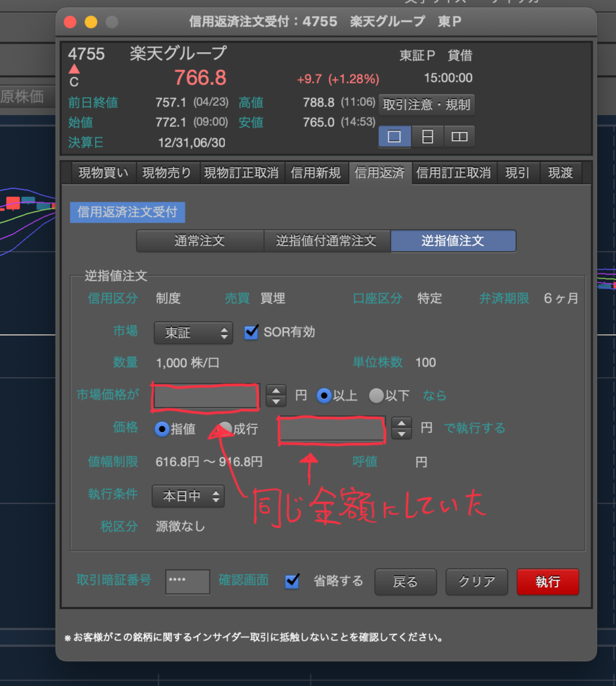Switch to the 信用訂正取消 tab
616x686 pixels.
[x=454, y=173]
